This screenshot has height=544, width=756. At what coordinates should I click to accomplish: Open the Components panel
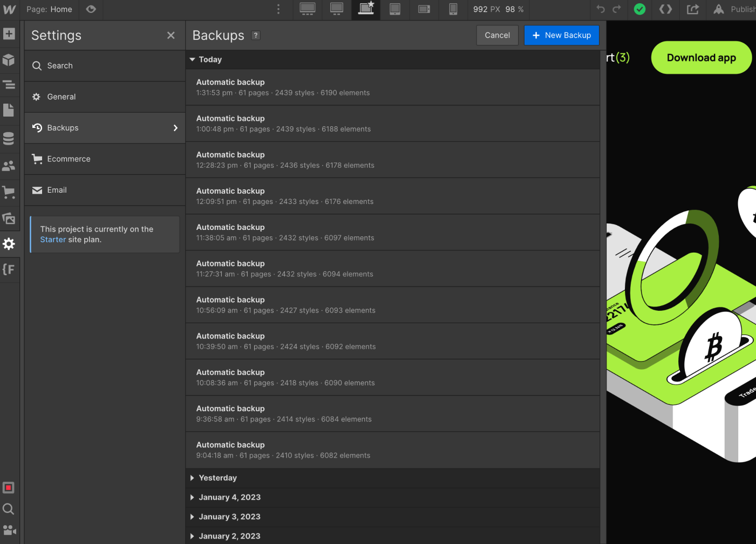[x=9, y=59]
